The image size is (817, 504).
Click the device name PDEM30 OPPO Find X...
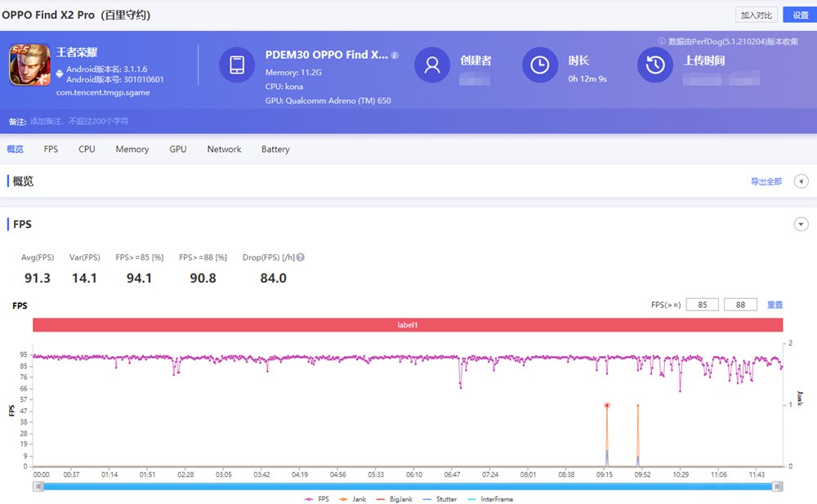(327, 55)
